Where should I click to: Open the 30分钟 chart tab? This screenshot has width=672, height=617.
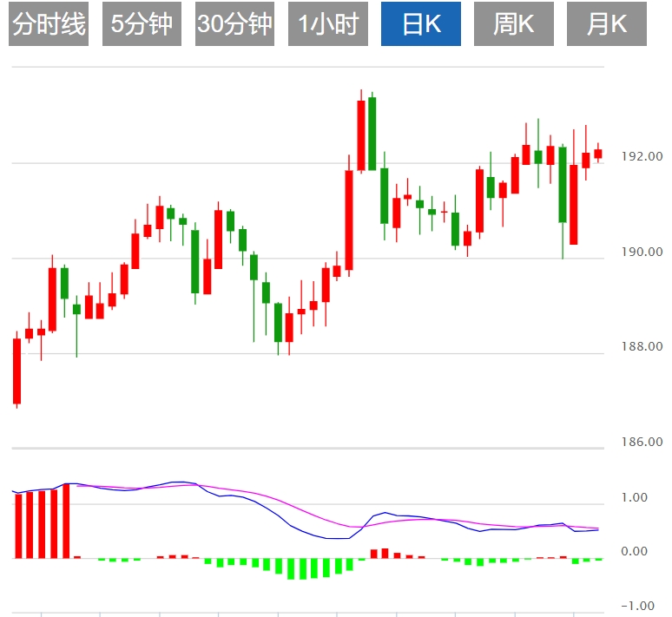[234, 23]
